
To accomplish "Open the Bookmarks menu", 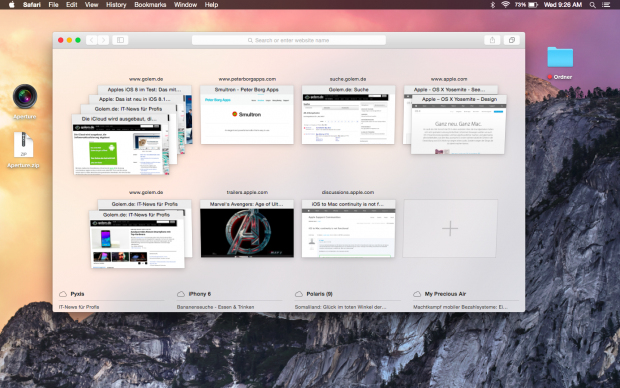I will tap(150, 5).
